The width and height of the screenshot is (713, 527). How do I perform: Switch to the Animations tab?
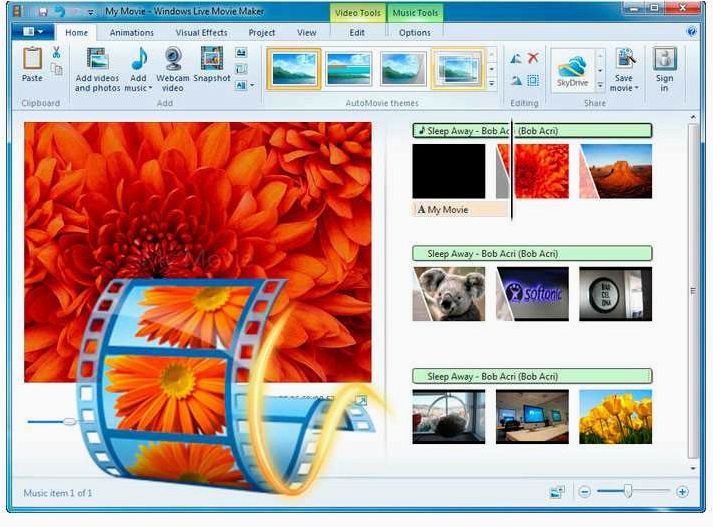click(132, 33)
